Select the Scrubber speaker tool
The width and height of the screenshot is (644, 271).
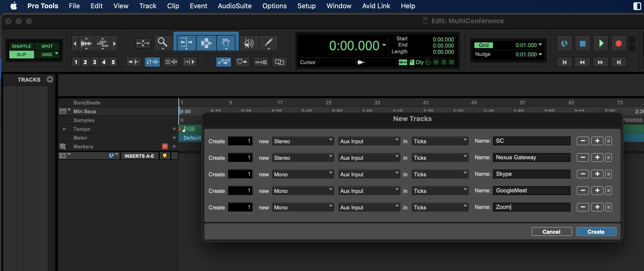249,43
